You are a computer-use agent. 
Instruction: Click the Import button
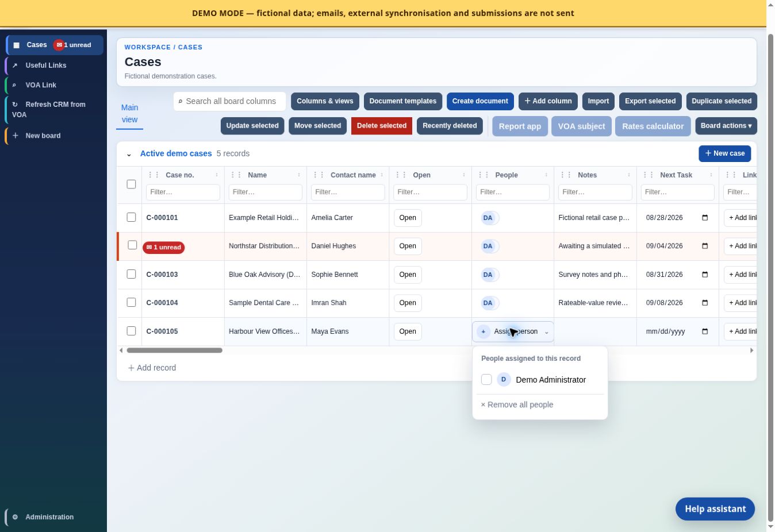[x=598, y=101]
